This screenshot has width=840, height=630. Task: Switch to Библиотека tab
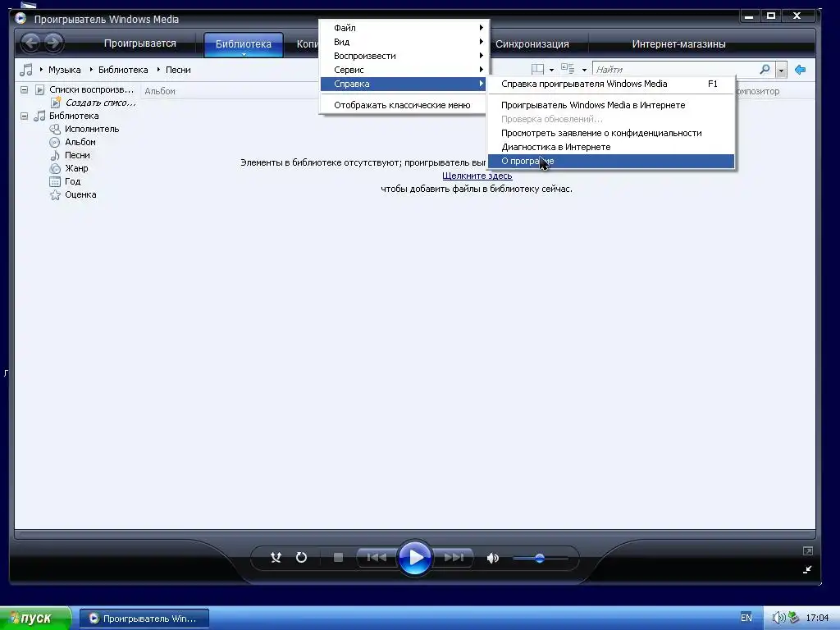[243, 44]
